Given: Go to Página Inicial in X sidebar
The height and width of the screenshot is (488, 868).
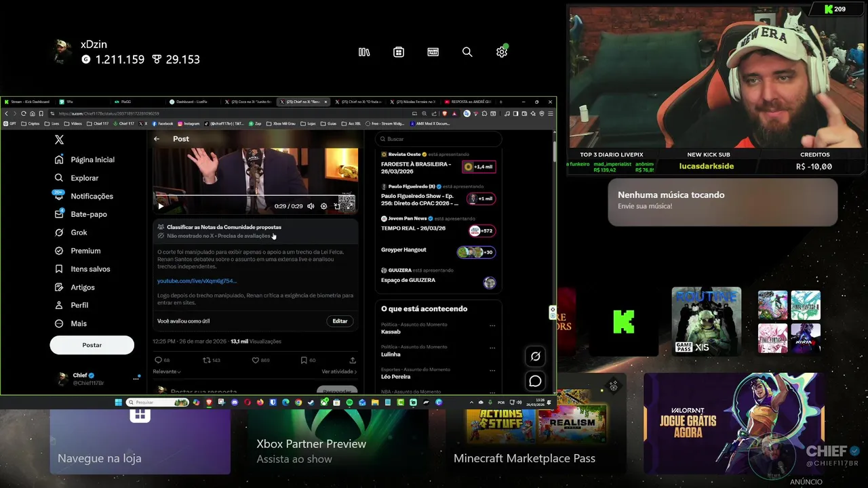Looking at the screenshot, I should 85,160.
